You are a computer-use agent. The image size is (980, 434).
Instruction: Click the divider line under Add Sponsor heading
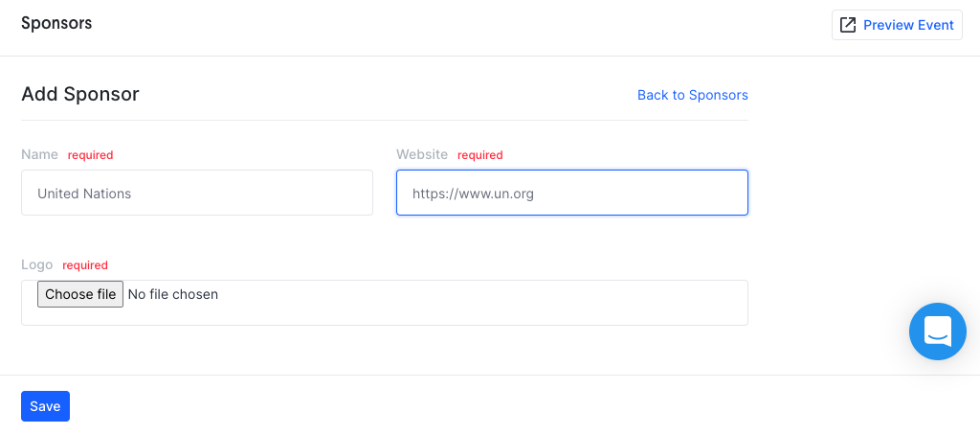coord(385,120)
